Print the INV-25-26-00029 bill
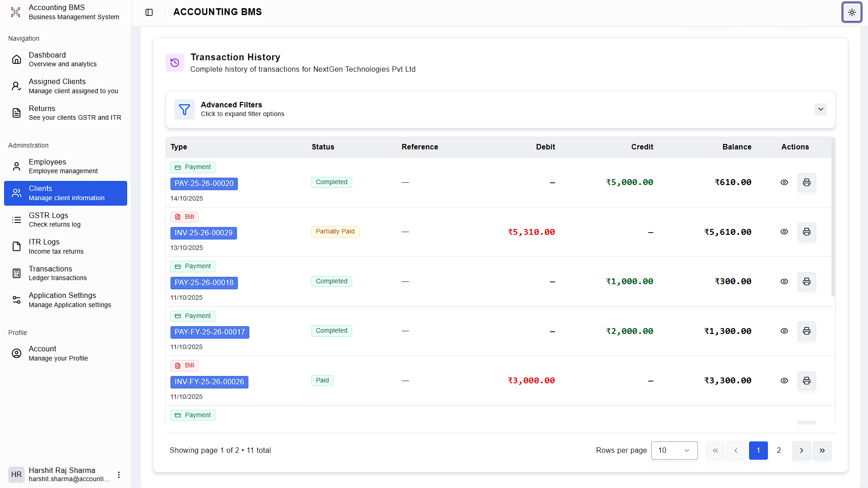The image size is (868, 488). 806,232
